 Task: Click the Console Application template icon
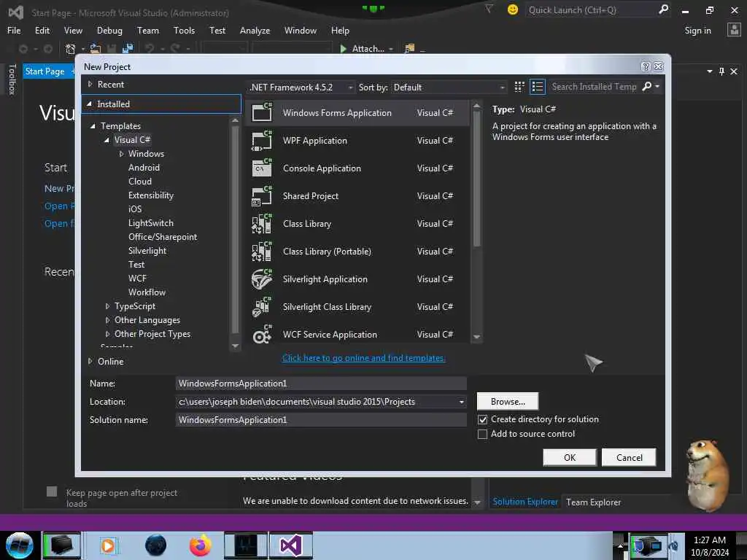click(262, 168)
